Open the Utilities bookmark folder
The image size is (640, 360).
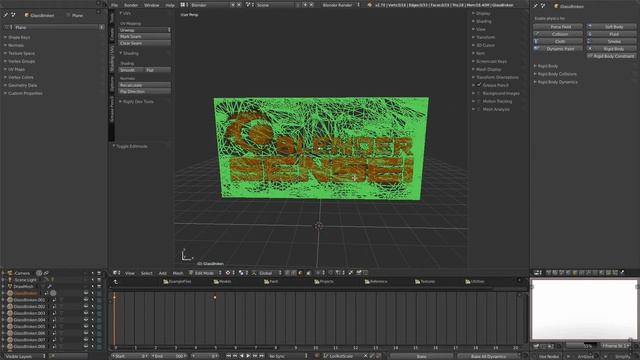point(475,282)
